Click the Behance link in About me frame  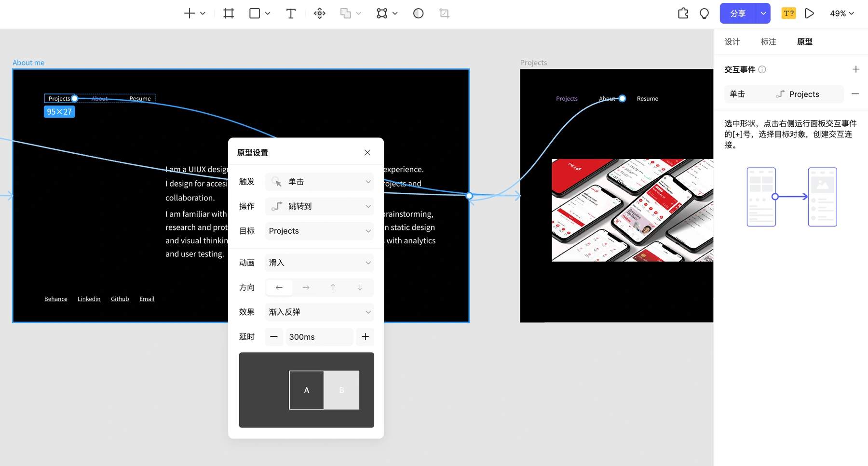pyautogui.click(x=56, y=299)
